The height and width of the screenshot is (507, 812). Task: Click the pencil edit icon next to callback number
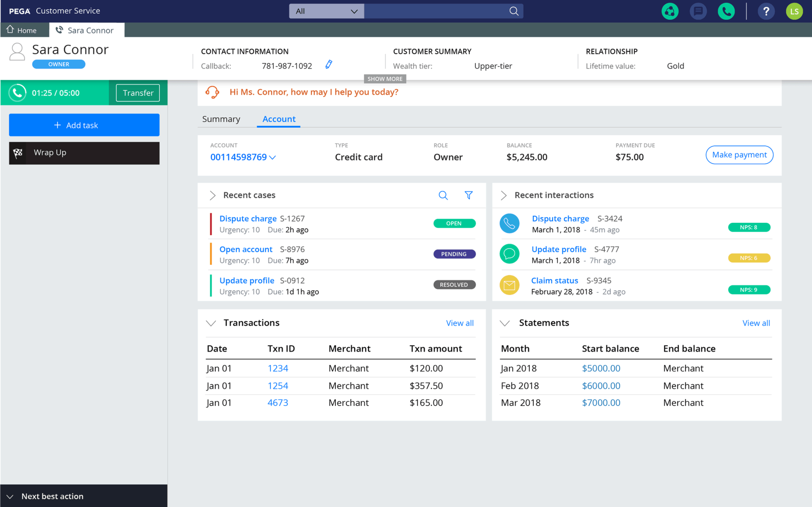329,66
